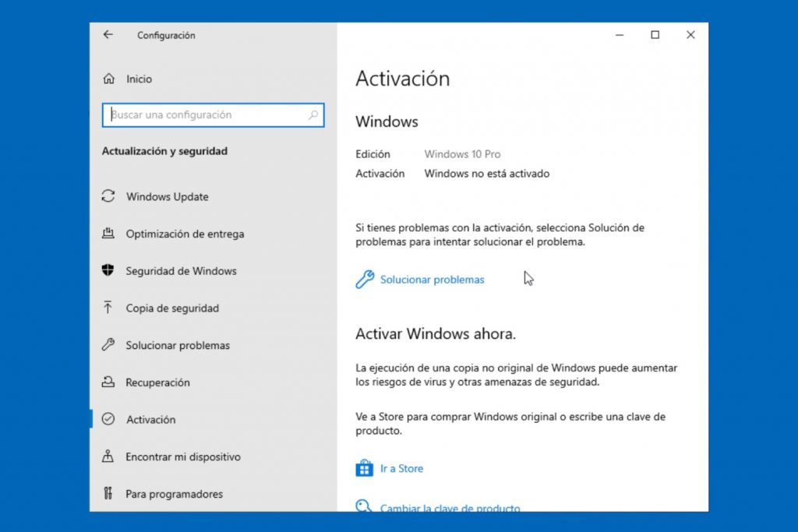Screen dimensions: 798x532
Task: Open Windows Update from the sidebar
Action: coord(167,197)
